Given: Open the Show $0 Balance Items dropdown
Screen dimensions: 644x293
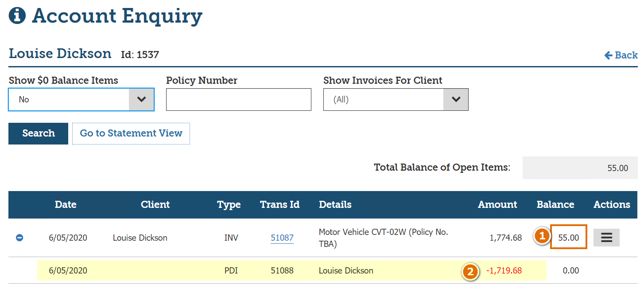Looking at the screenshot, I should [81, 99].
